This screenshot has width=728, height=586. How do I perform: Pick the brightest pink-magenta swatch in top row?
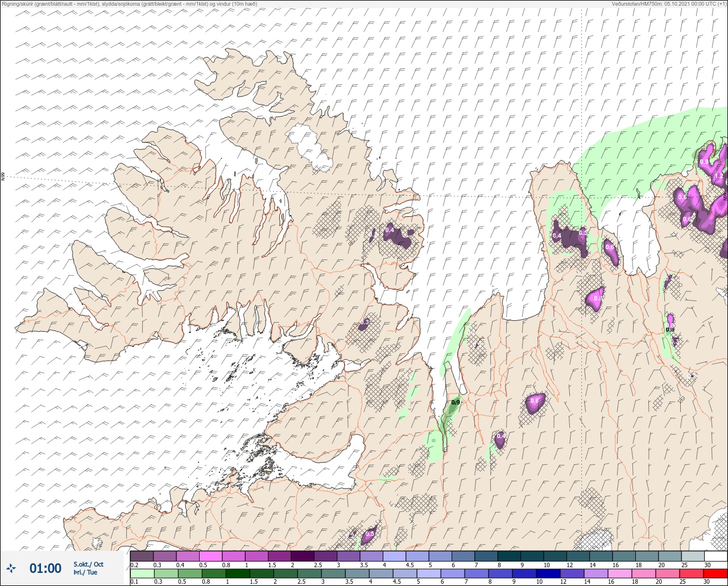click(x=210, y=556)
